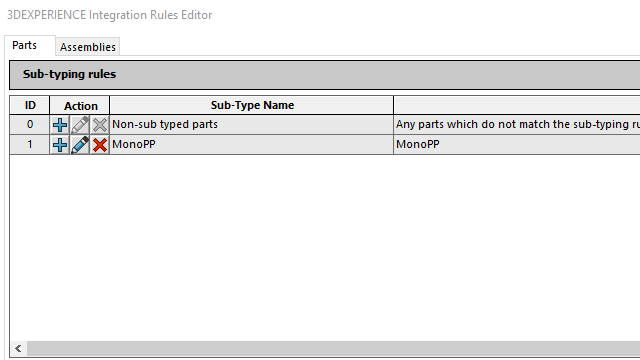The width and height of the screenshot is (640, 360).
Task: Edit the MonoPP sub-type rule
Action: 80,144
